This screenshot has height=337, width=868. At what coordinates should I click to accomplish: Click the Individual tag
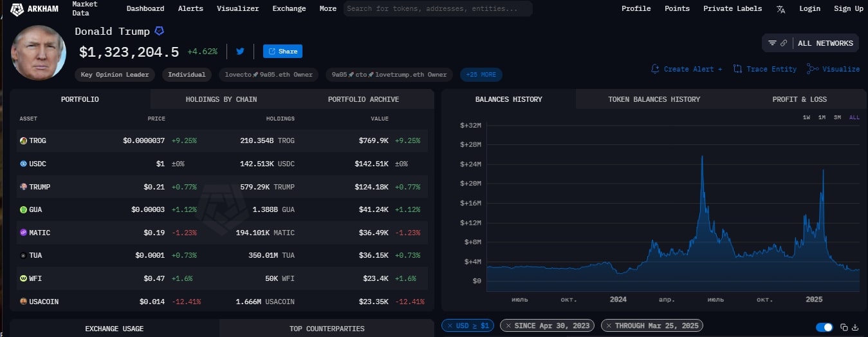[x=187, y=75]
